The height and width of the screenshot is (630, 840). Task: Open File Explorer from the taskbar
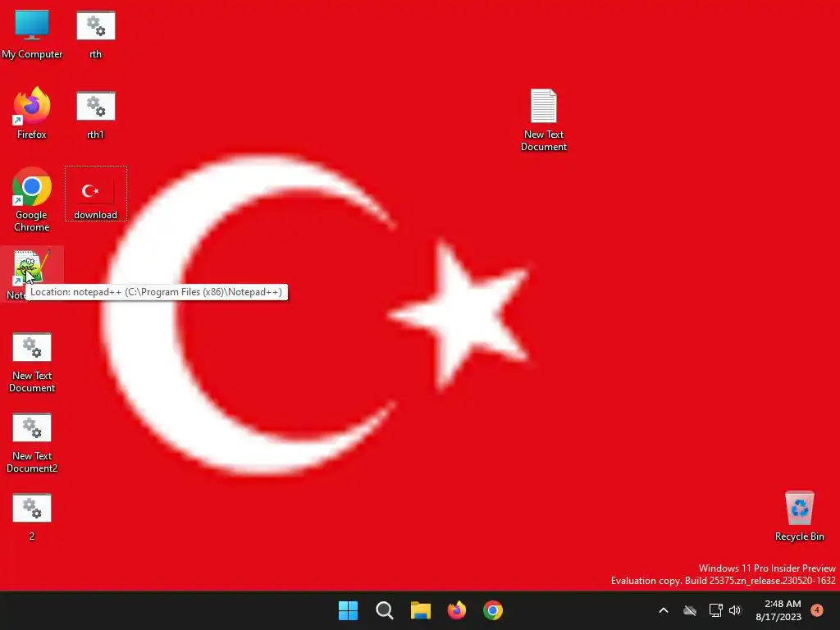click(x=421, y=610)
